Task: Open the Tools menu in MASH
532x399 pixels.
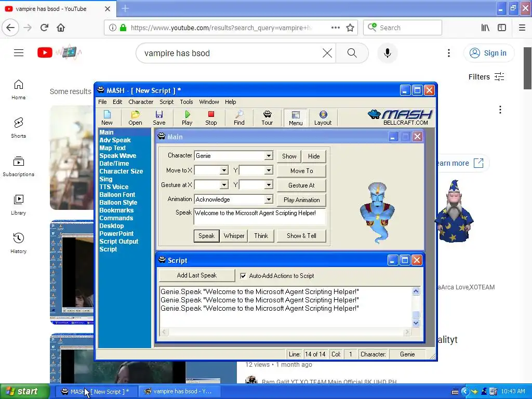Action: pos(187,102)
